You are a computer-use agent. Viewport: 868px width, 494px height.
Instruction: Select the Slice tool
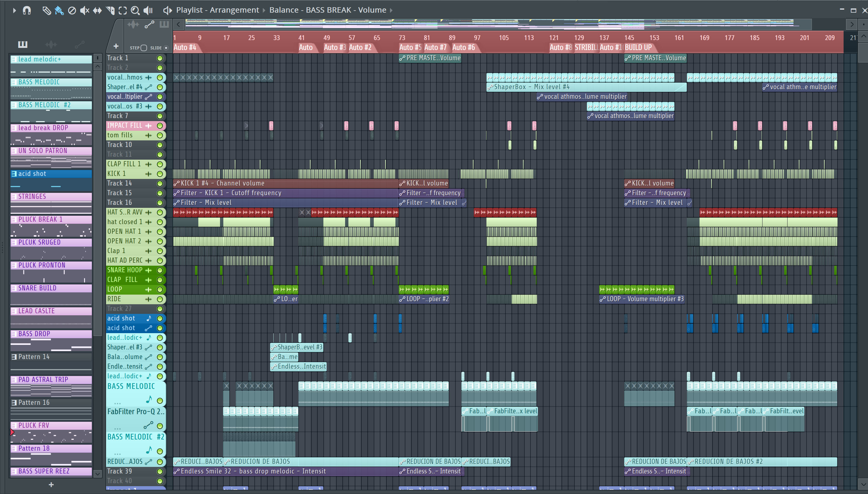point(110,11)
